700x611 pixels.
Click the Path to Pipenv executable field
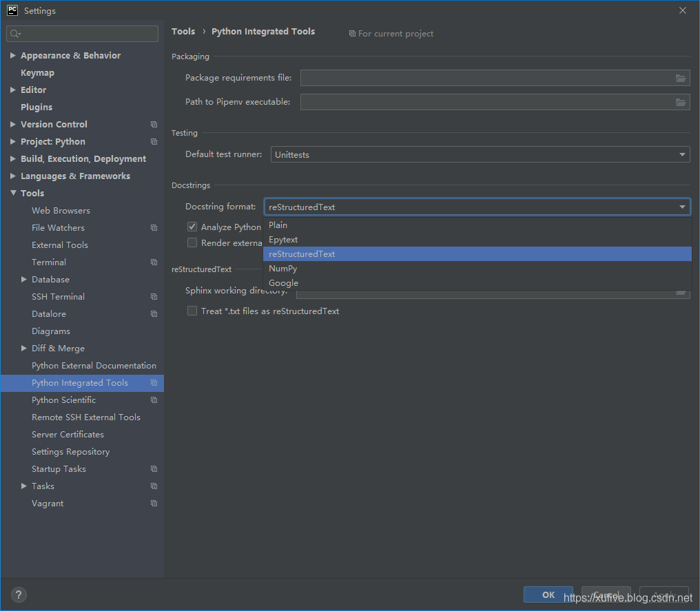pos(495,102)
